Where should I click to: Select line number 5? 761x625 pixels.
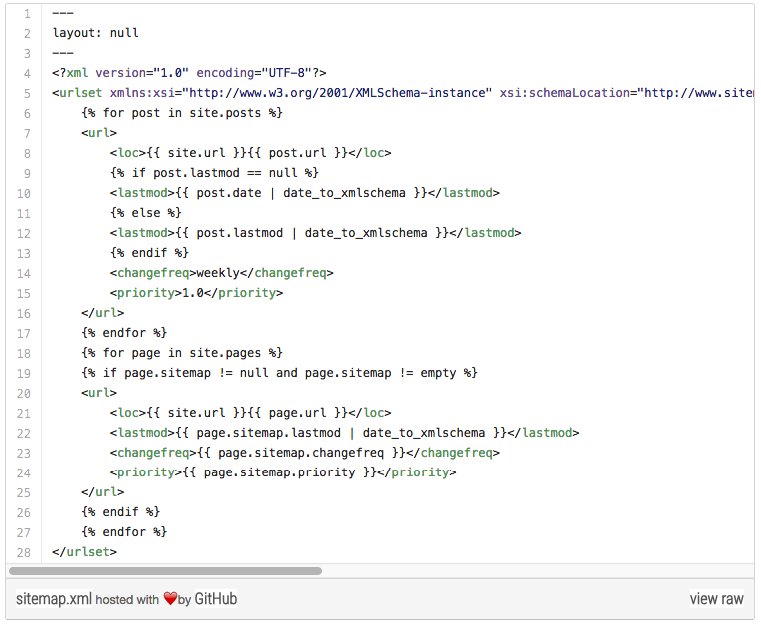[26, 92]
